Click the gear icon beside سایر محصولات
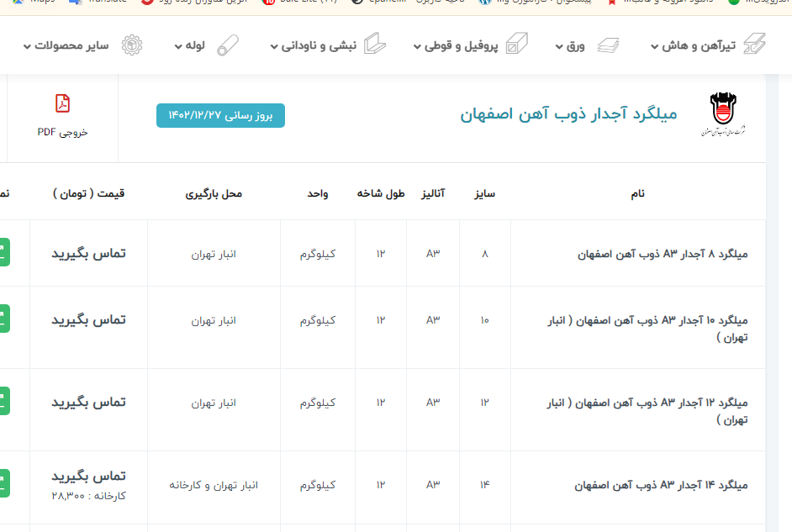This screenshot has width=792, height=532. (132, 45)
